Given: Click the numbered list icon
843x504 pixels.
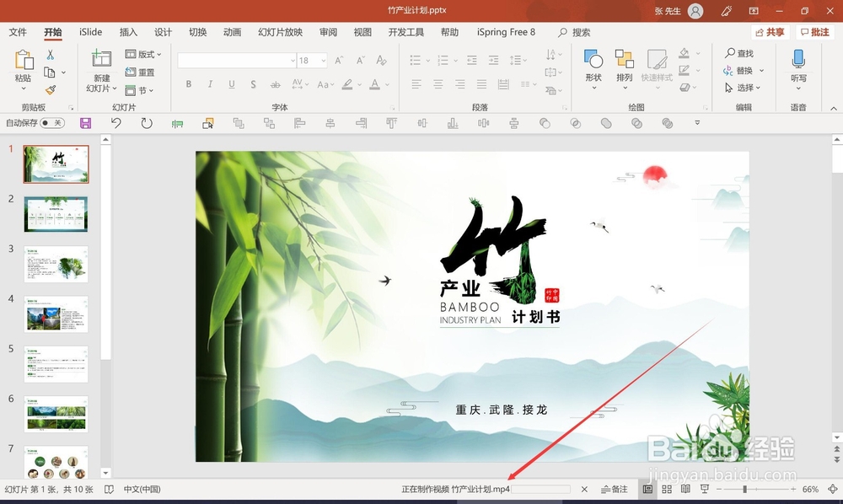Looking at the screenshot, I should point(443,60).
